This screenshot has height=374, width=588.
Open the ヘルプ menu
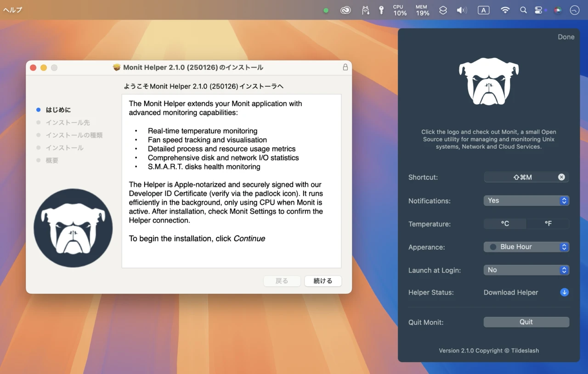point(12,10)
